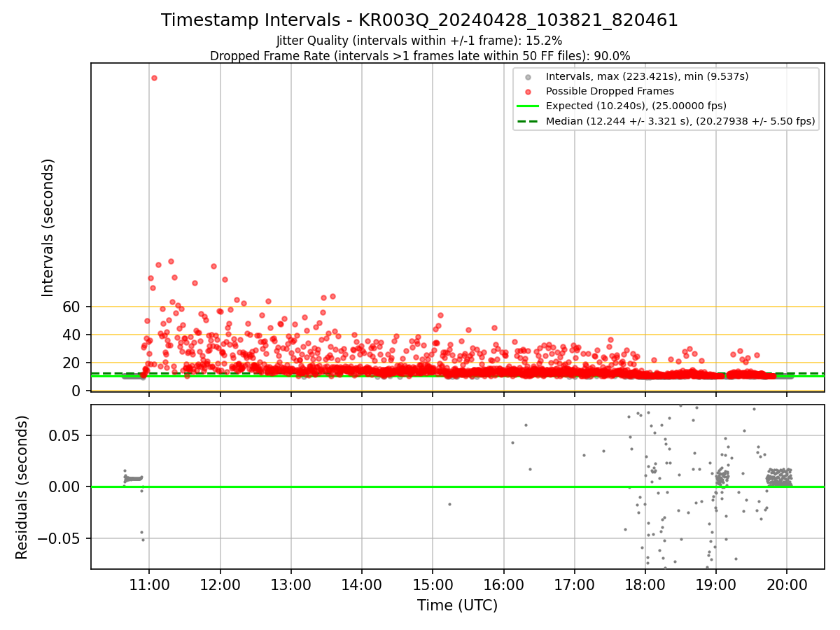Click the isolated residual point near 15:15
This screenshot has height=630, width=840.
449,504
